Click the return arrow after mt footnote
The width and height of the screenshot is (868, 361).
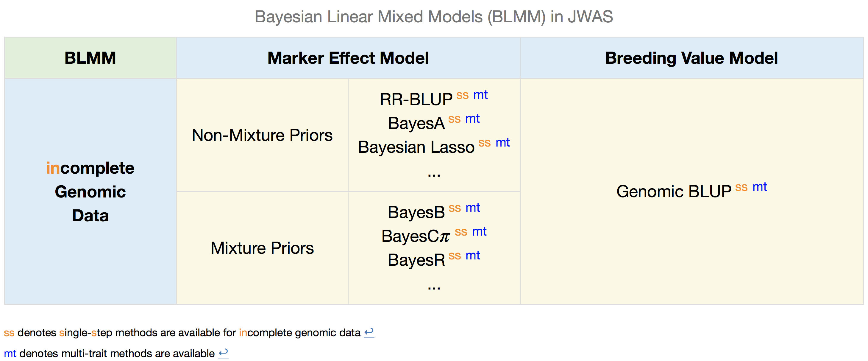tap(223, 353)
